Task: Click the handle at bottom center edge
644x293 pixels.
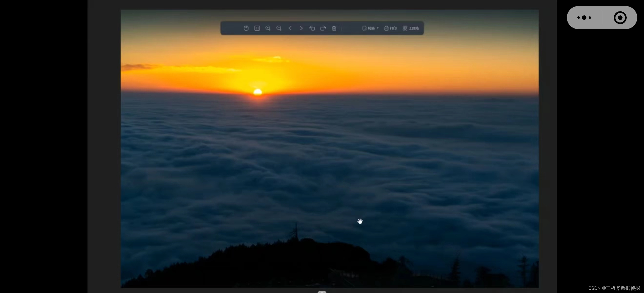Action: (322, 292)
